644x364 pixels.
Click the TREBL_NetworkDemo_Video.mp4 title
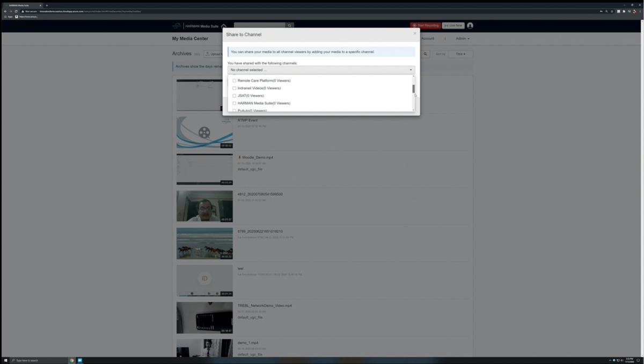tap(265, 305)
